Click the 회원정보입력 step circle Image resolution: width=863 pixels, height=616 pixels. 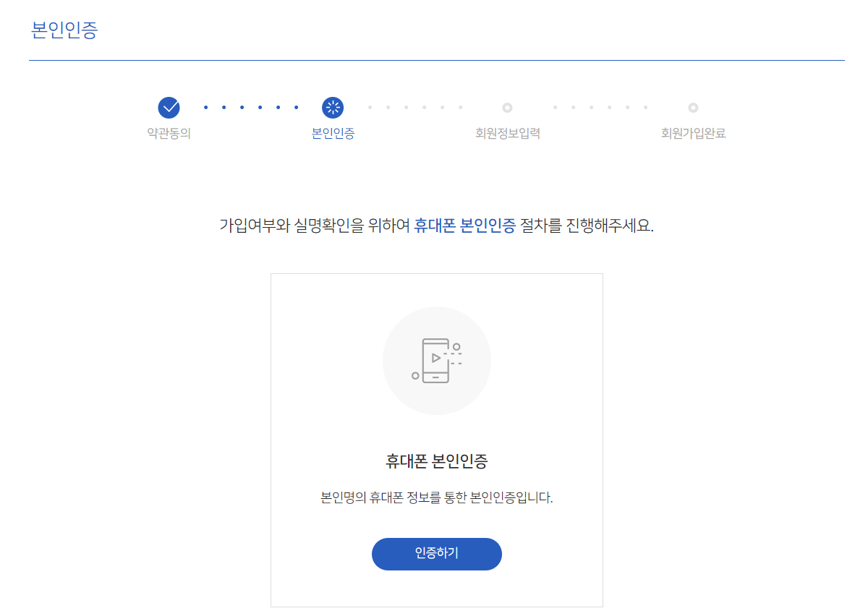click(507, 107)
